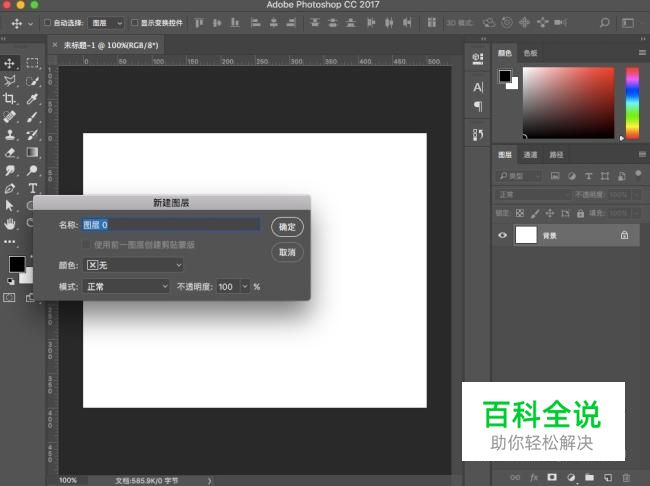Select the Crop tool
The image size is (650, 486).
pyautogui.click(x=10, y=98)
